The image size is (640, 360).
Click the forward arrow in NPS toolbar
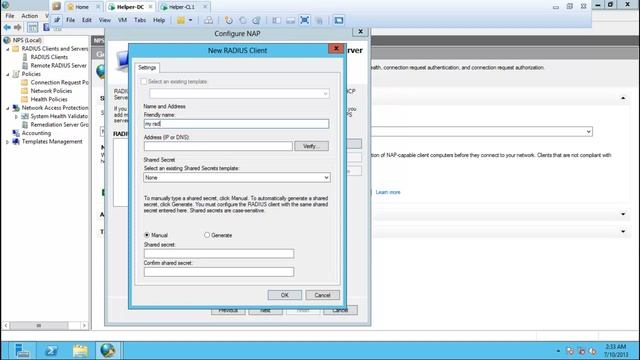click(18, 27)
